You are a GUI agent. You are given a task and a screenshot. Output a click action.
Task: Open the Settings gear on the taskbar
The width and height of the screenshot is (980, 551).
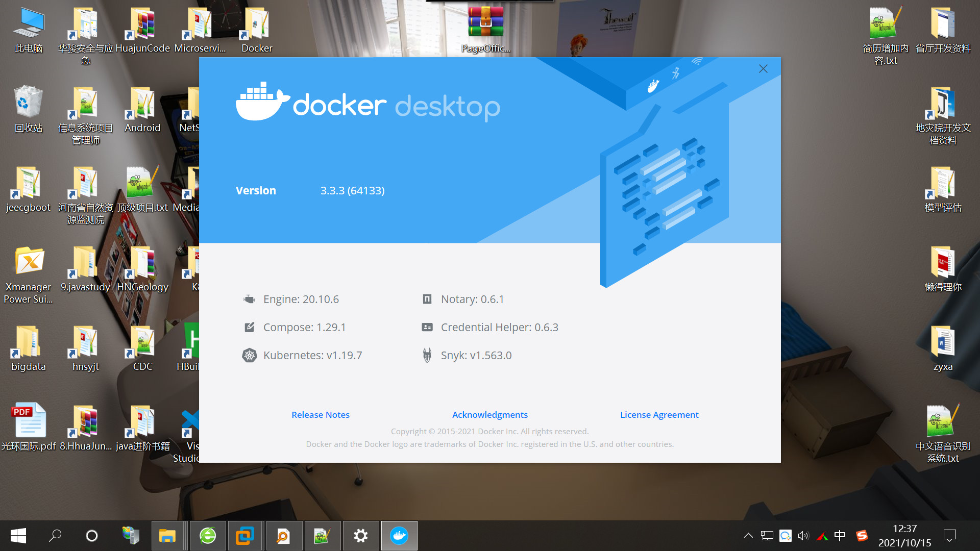pos(361,536)
